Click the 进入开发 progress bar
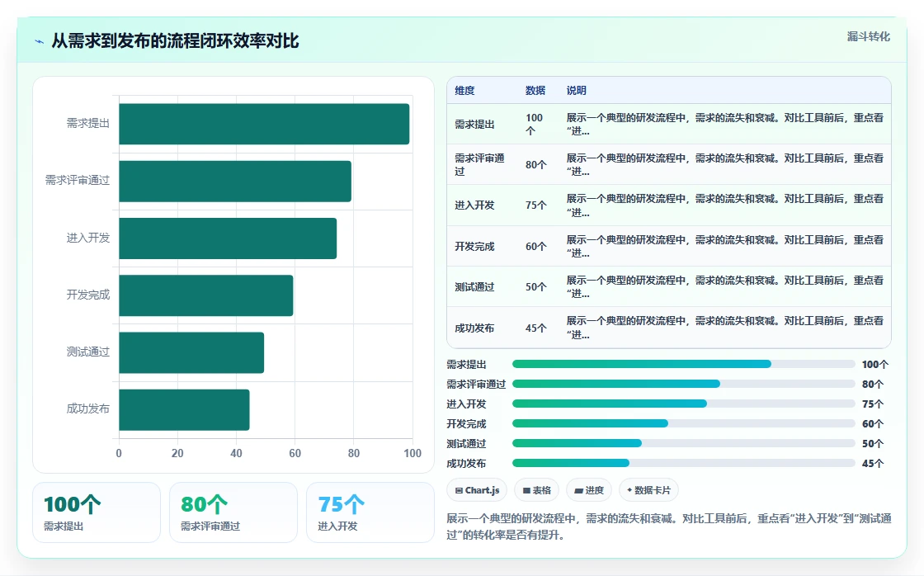924x576 pixels. point(684,404)
